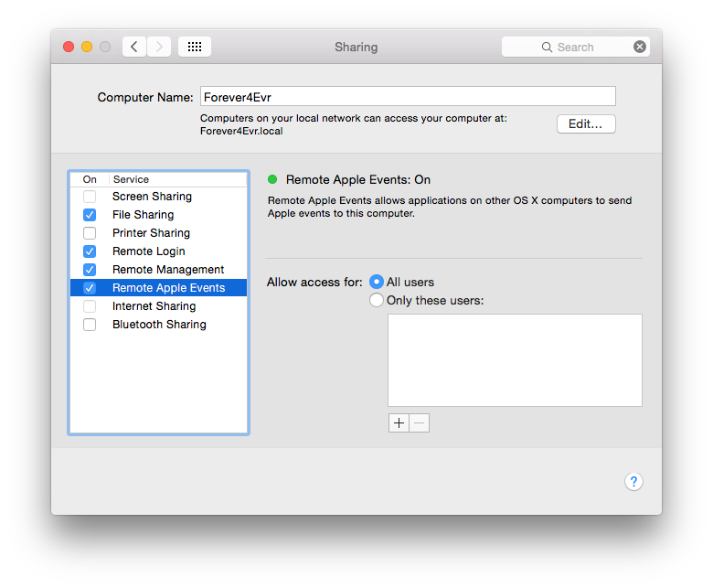Viewport: 713px width, 588px height.
Task: Check the Internet Sharing checkbox
Action: pos(90,306)
